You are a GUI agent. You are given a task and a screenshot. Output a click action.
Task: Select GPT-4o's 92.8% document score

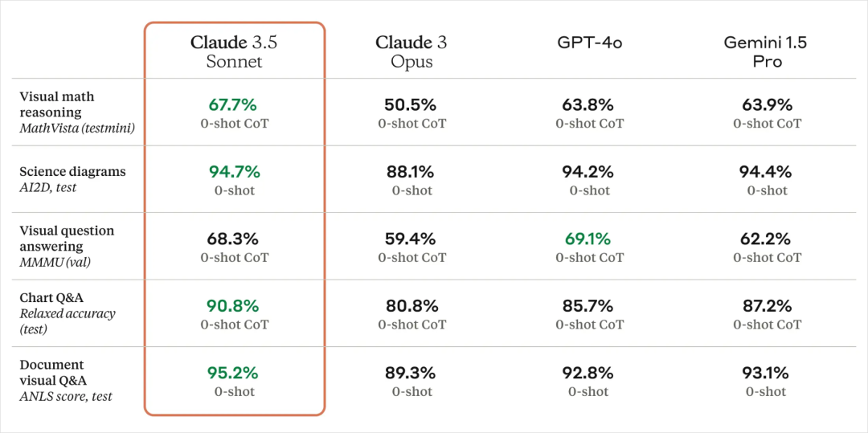(x=589, y=373)
